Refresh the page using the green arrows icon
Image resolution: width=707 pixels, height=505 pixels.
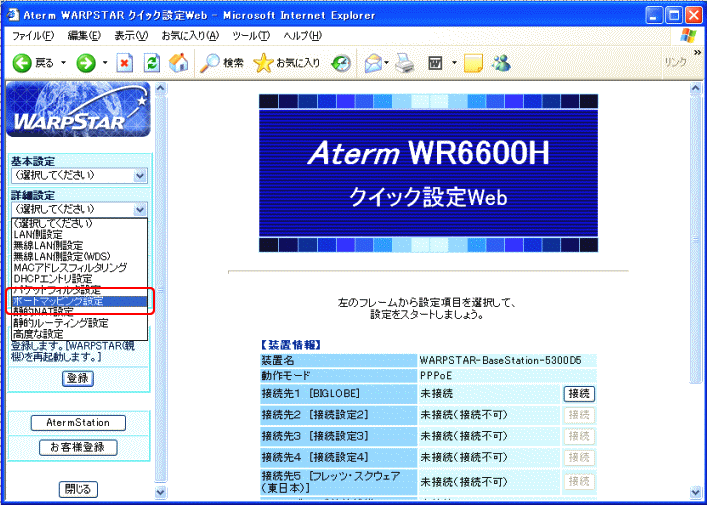[152, 62]
